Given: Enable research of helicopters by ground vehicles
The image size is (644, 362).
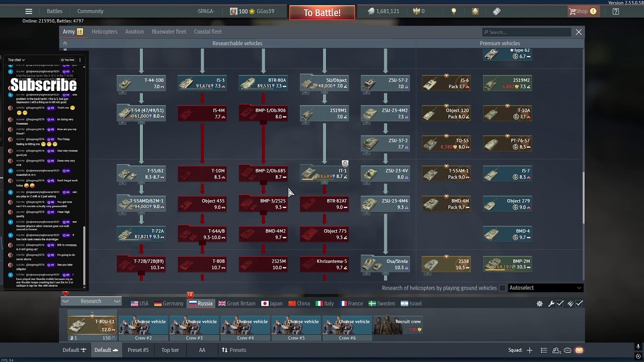Looking at the screenshot, I should [x=502, y=288].
